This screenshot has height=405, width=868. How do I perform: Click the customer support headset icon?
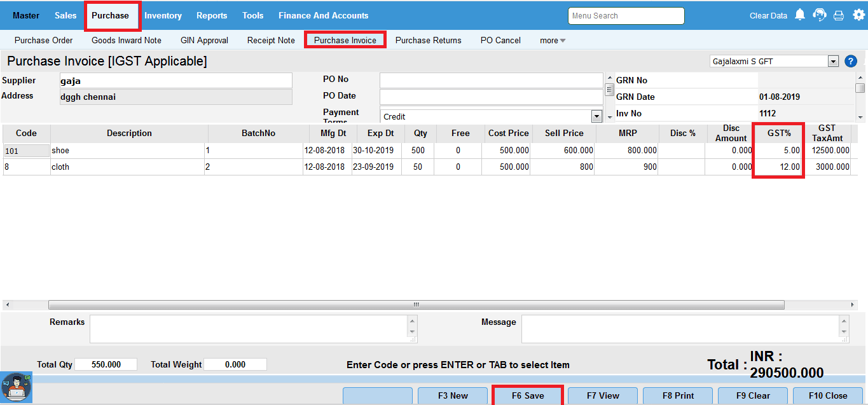pyautogui.click(x=820, y=15)
